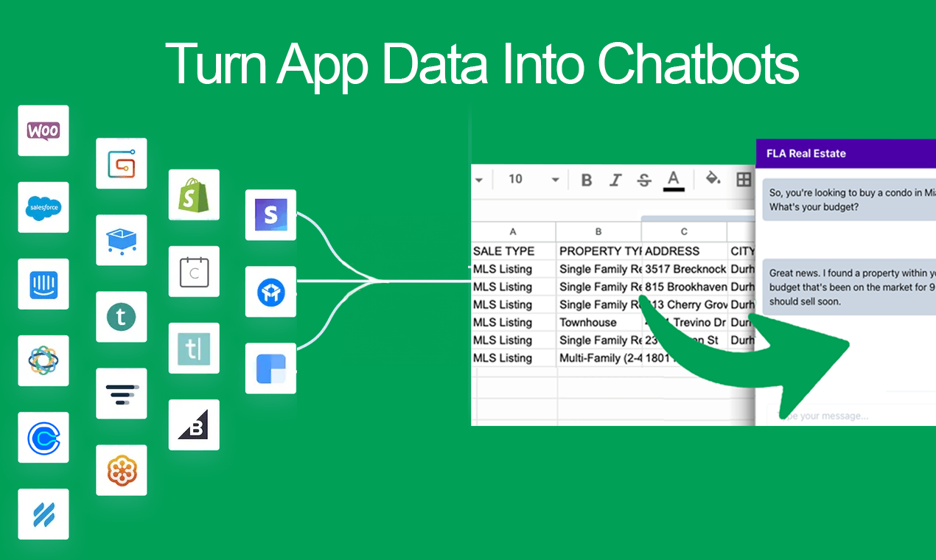The image size is (936, 560).
Task: Click the orange flower app icon
Action: click(x=122, y=469)
